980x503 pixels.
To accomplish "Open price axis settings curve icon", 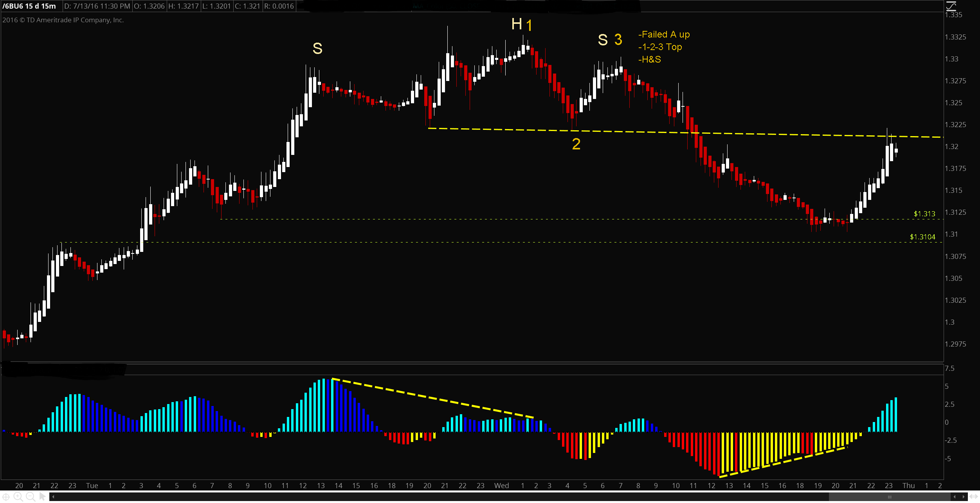I will [951, 5].
